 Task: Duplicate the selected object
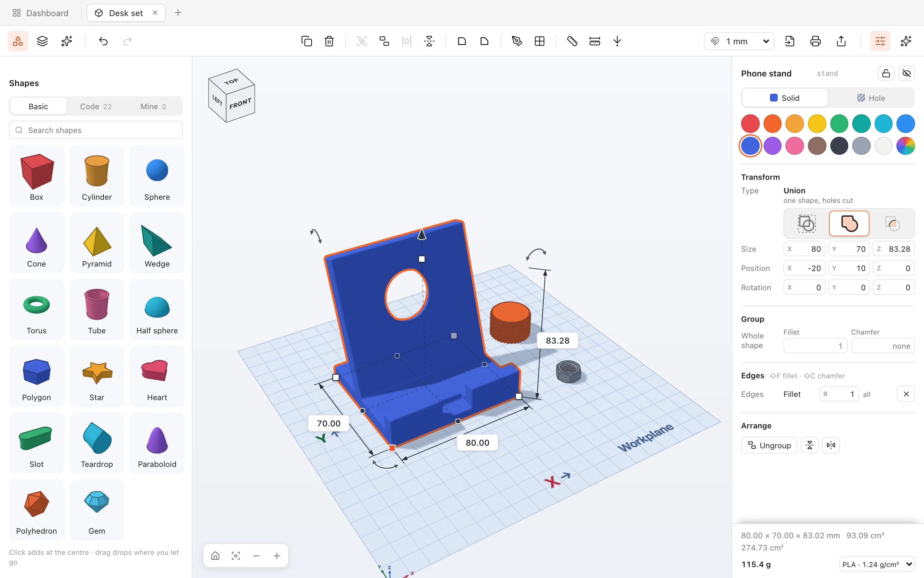(x=306, y=41)
